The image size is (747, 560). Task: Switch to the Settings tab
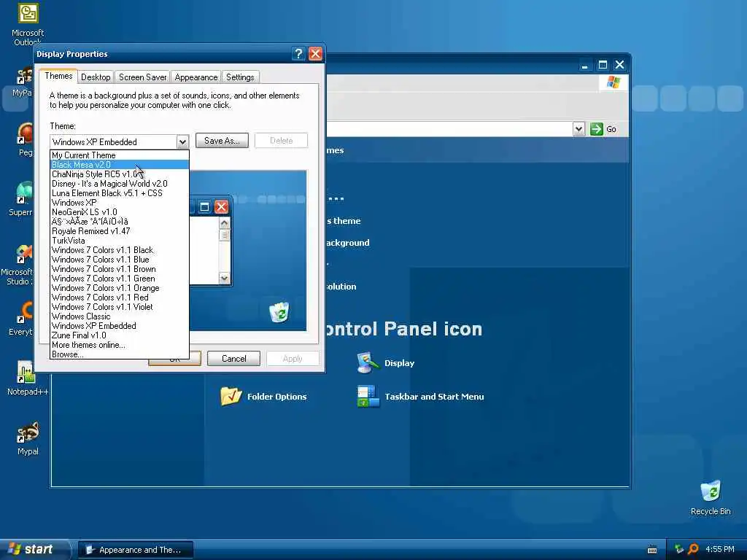point(240,77)
